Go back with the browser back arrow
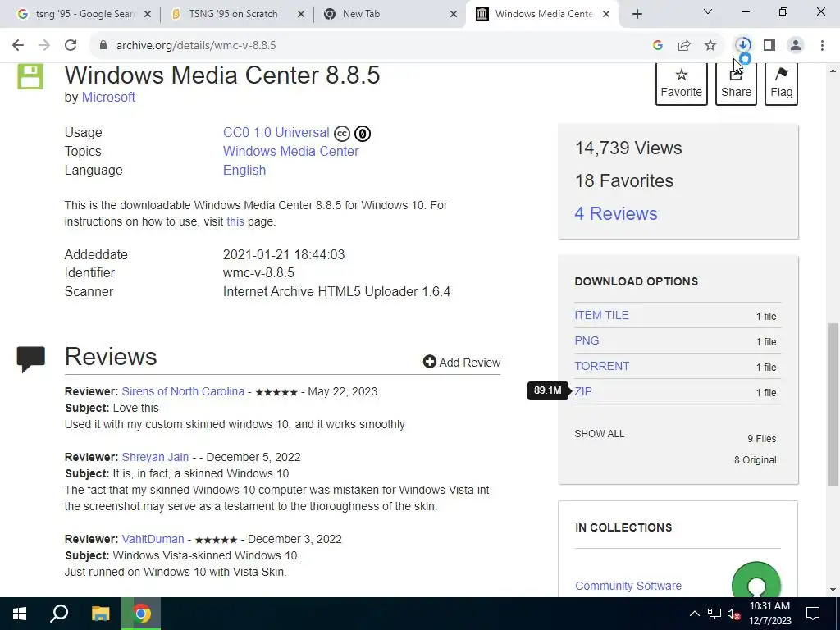 click(18, 46)
